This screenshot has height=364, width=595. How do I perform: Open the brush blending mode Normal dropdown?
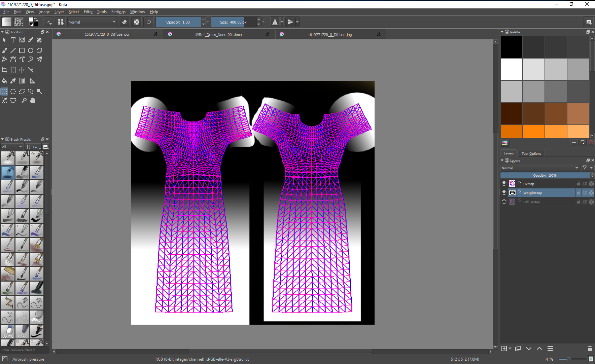(92, 22)
